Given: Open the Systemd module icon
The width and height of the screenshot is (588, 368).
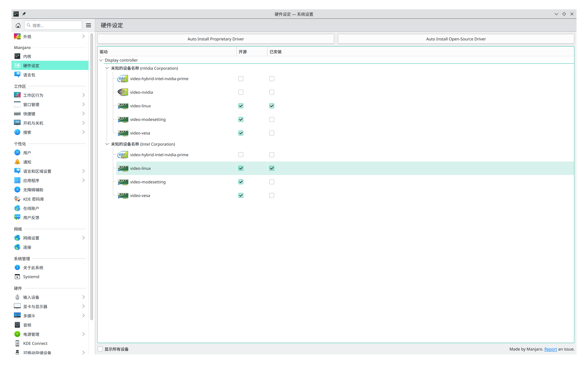Looking at the screenshot, I should (17, 277).
